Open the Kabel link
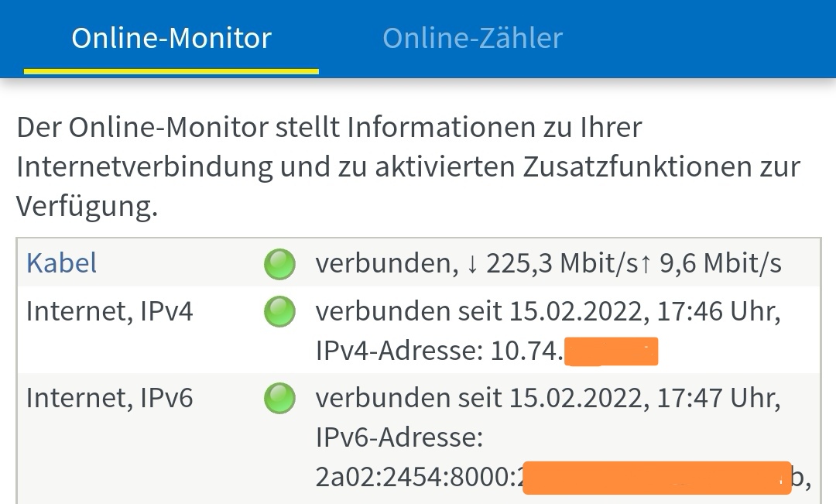 point(62,263)
